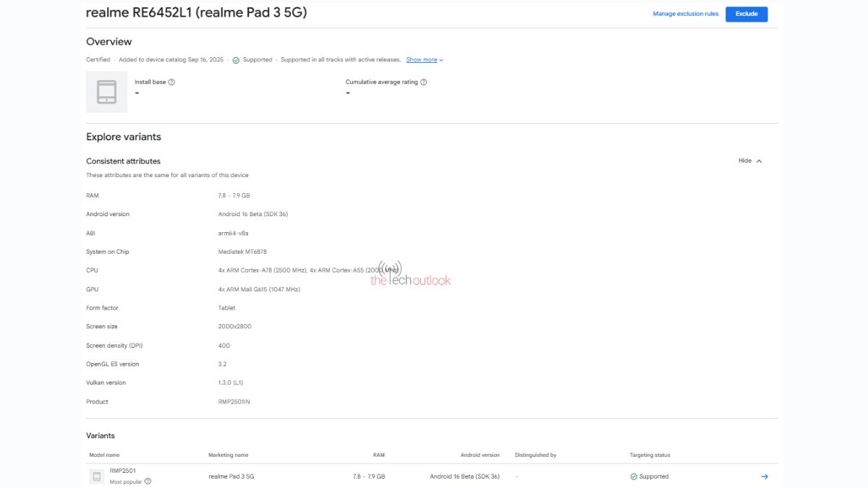The image size is (868, 488).
Task: Click the Certified label in Overview
Action: (x=98, y=59)
